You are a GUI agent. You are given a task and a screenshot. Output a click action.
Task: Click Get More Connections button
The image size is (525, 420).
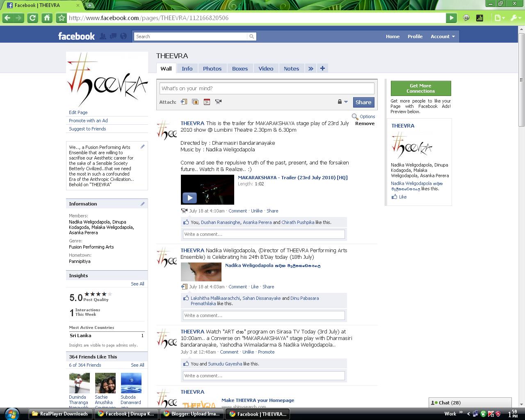point(421,88)
